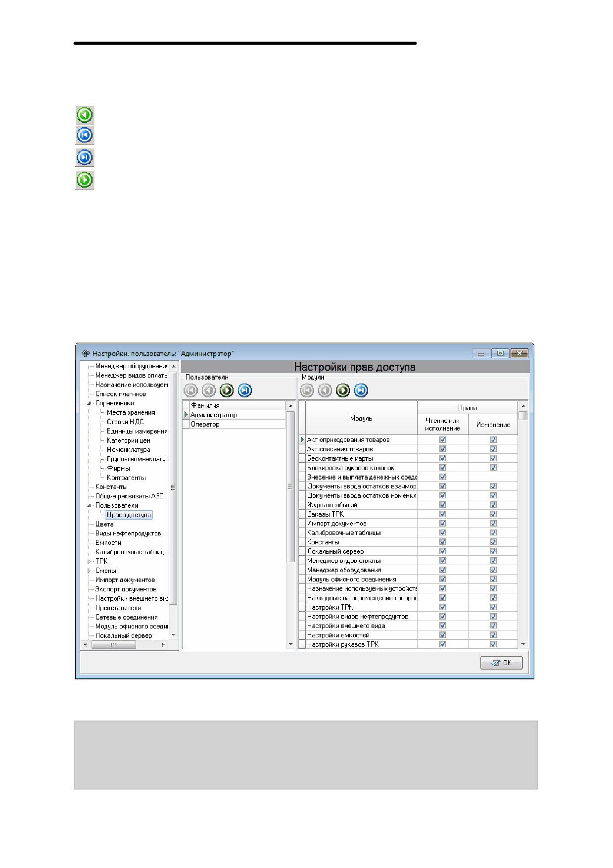
Task: Click the green previous-record arrow icon at page top
Action: (85, 115)
